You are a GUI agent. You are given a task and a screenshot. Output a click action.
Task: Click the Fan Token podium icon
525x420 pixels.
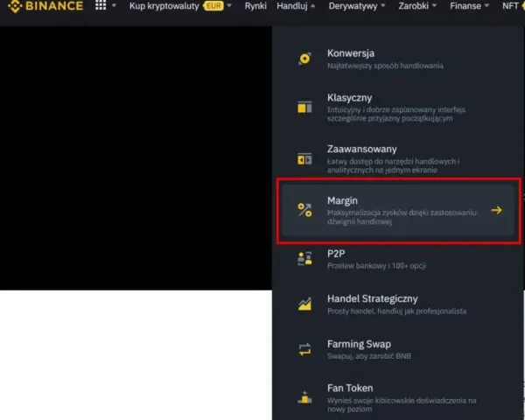coord(304,397)
